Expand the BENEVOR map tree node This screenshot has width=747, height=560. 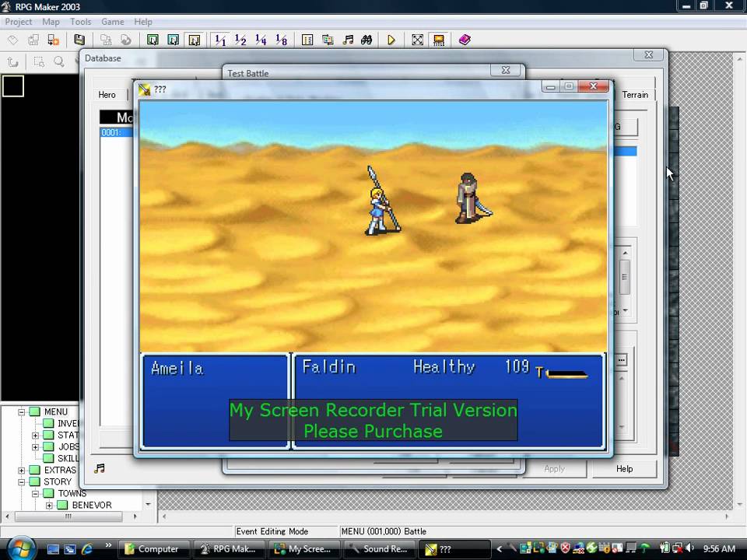pos(49,506)
